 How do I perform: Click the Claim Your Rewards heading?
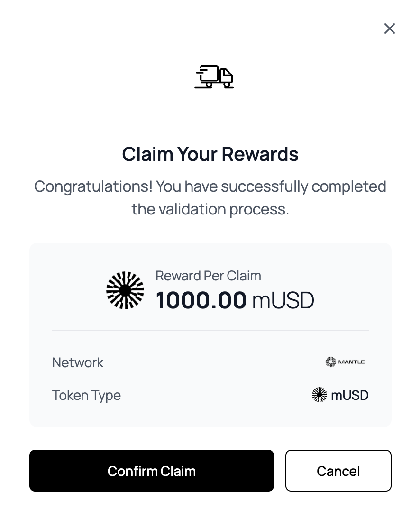(210, 154)
